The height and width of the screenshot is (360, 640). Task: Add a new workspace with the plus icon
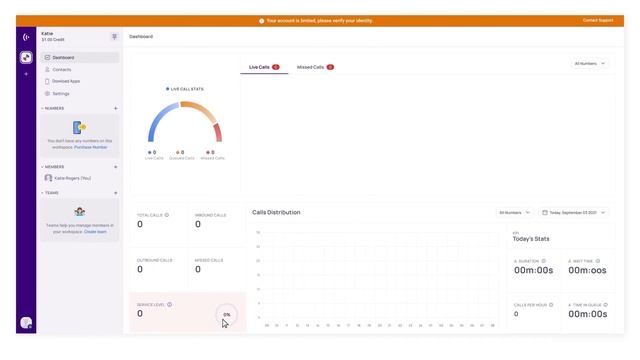click(x=26, y=74)
